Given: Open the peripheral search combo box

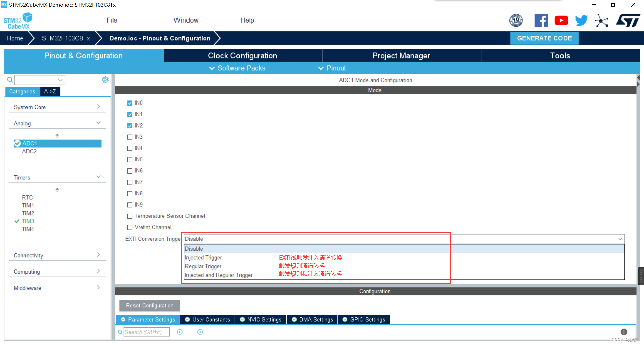Looking at the screenshot, I should point(40,80).
